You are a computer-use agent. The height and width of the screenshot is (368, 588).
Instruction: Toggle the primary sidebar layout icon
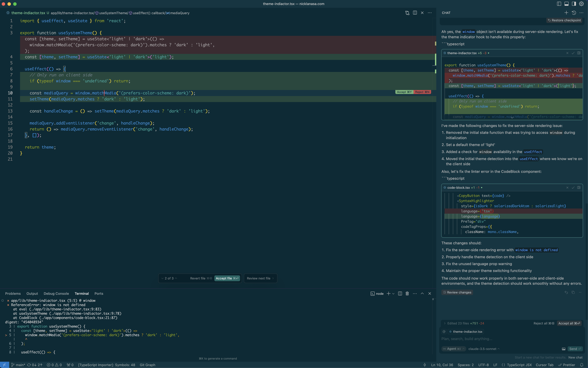pos(559,4)
